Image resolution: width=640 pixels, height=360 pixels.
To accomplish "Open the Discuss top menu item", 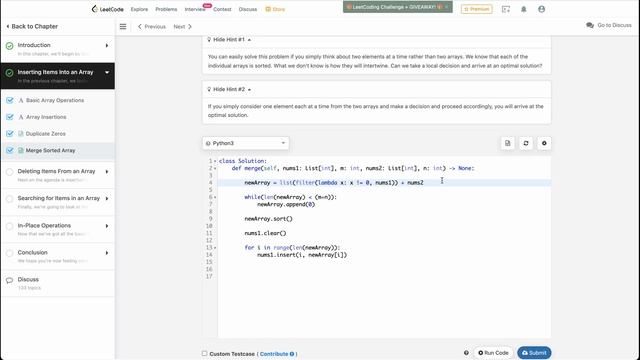I will click(x=248, y=9).
